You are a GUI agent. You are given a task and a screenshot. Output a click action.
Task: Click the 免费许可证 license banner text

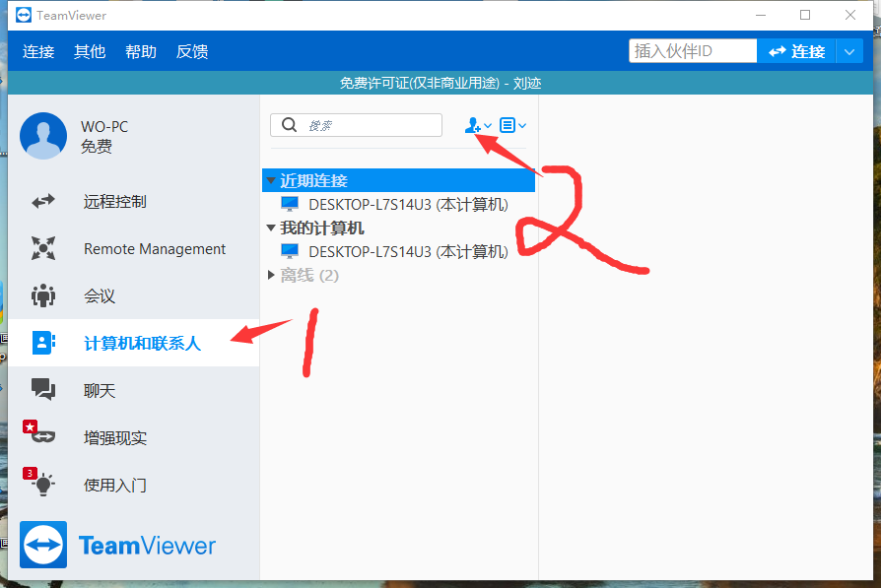(x=440, y=83)
